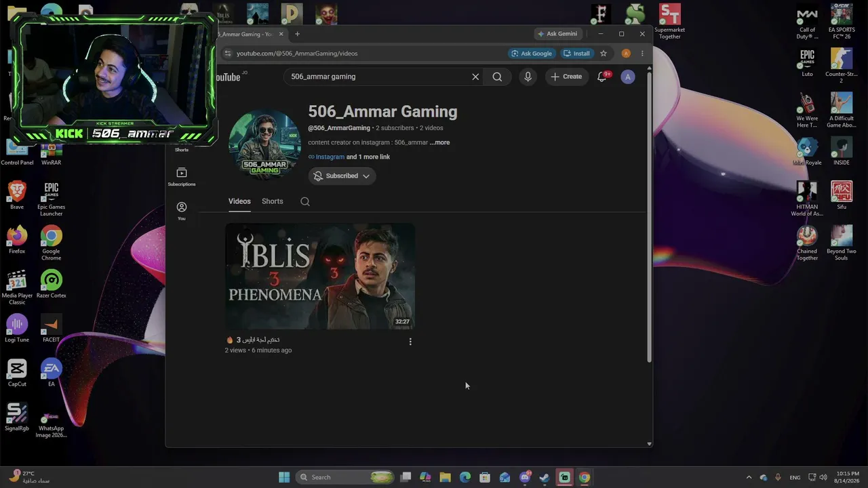Click the Create button on YouTube
The image size is (868, 488).
566,77
